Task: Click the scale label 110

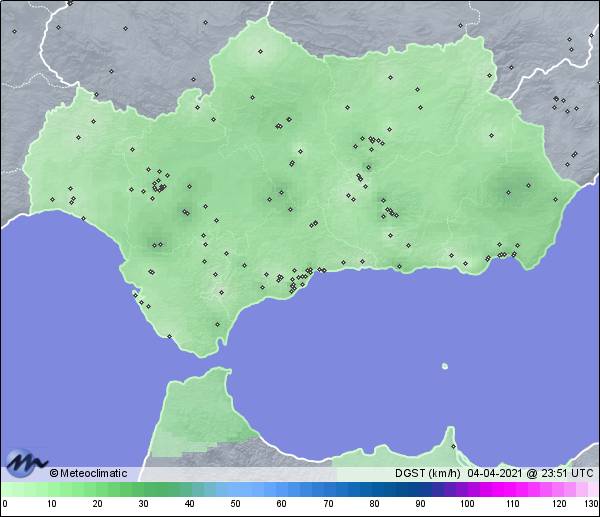Action: pyautogui.click(x=513, y=503)
